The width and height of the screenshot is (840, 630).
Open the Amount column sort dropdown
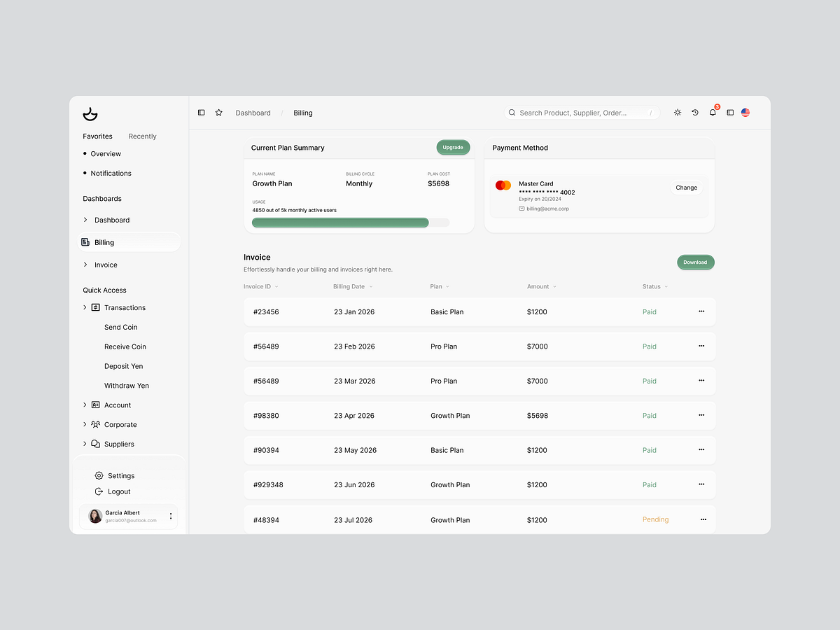554,286
